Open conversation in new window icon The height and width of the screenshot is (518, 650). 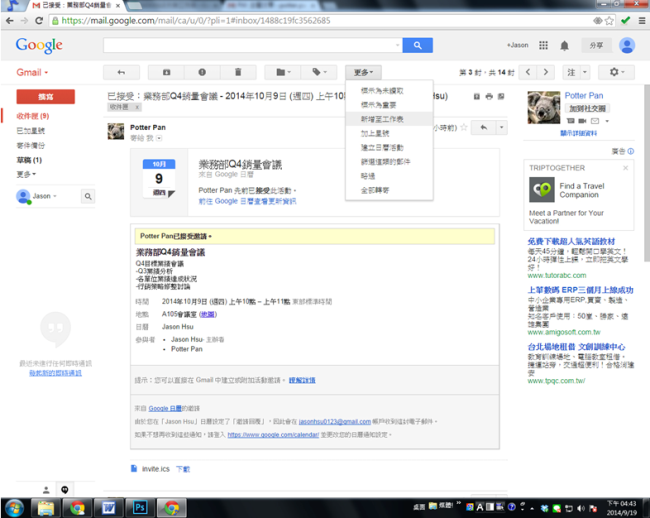pyautogui.click(x=501, y=97)
